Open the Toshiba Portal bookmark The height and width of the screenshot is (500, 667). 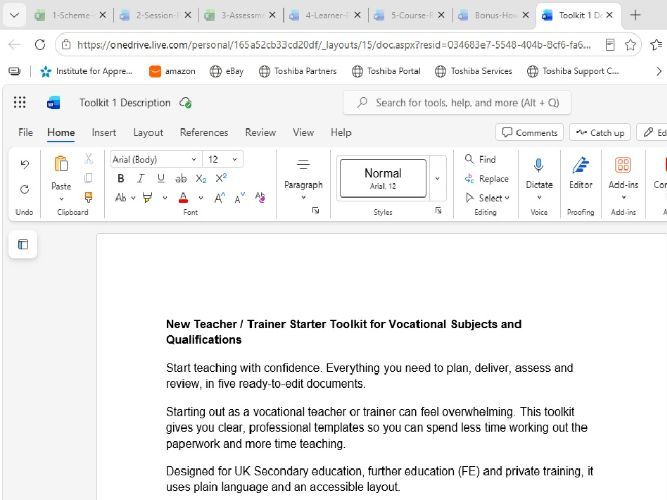386,71
